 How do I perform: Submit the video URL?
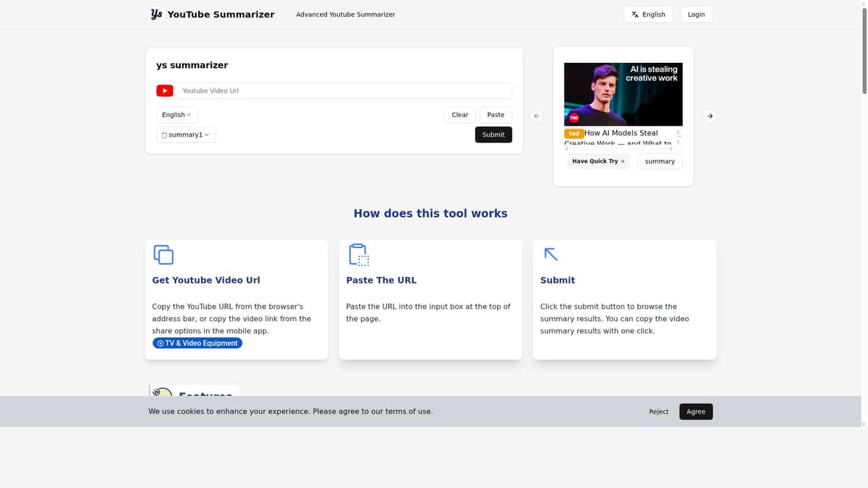click(493, 134)
